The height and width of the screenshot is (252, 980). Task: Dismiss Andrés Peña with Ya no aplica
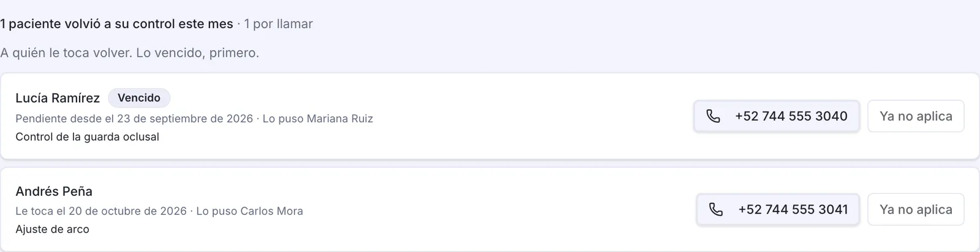pyautogui.click(x=916, y=210)
